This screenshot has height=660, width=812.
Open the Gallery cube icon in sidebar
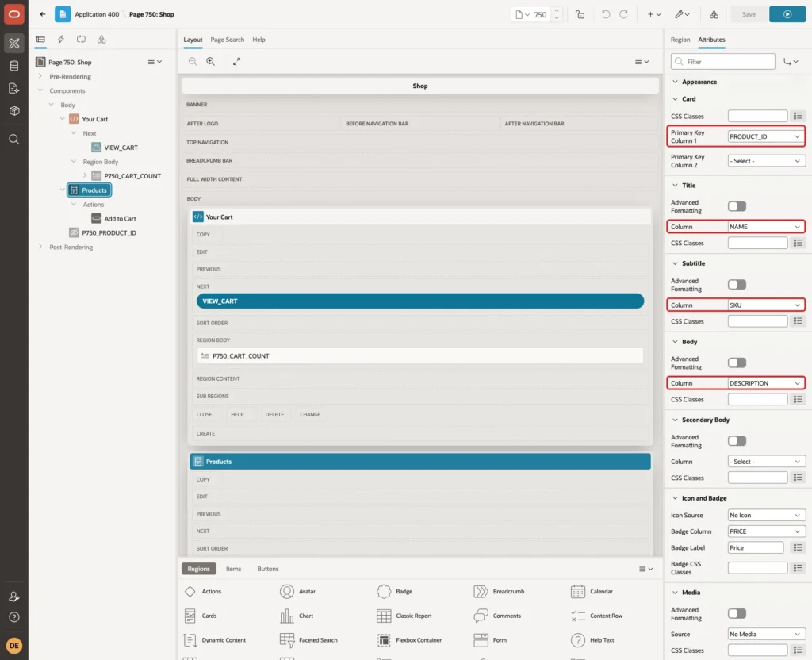tap(14, 110)
